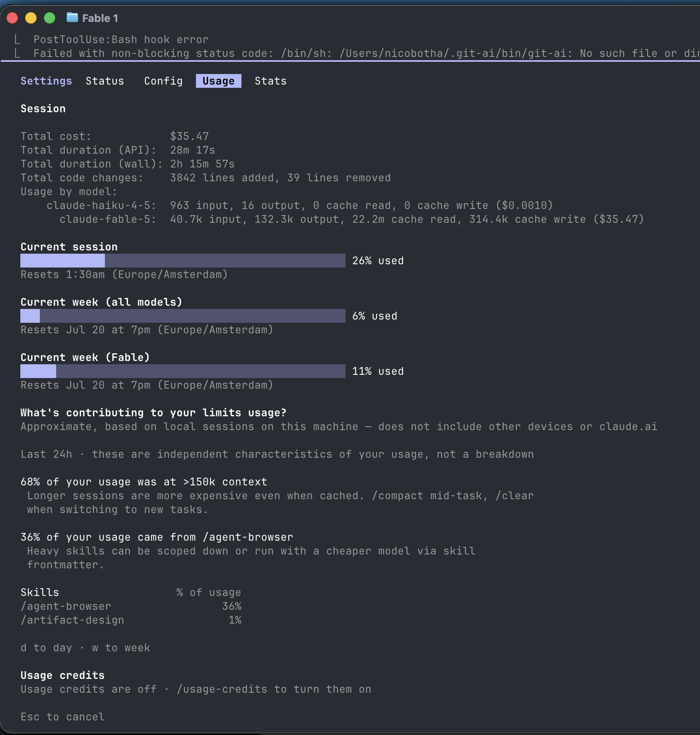The image size is (700, 735).
Task: Click the d to day shortcut hint
Action: point(46,648)
